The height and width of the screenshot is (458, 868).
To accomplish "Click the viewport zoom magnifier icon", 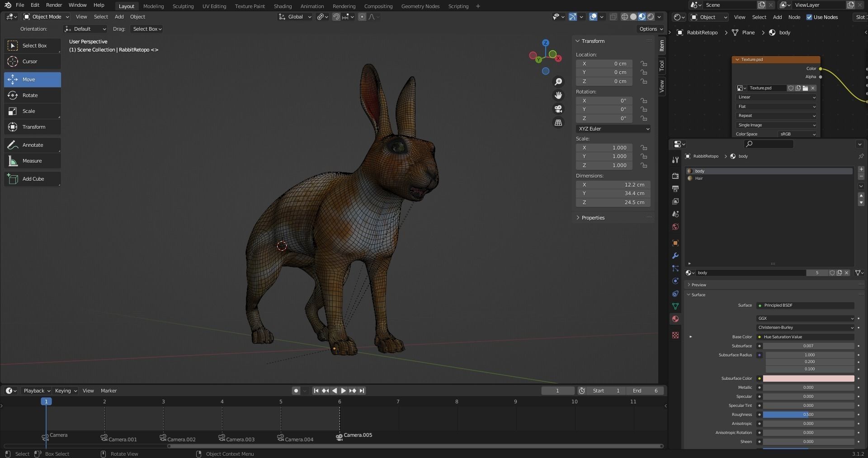I will tap(558, 82).
